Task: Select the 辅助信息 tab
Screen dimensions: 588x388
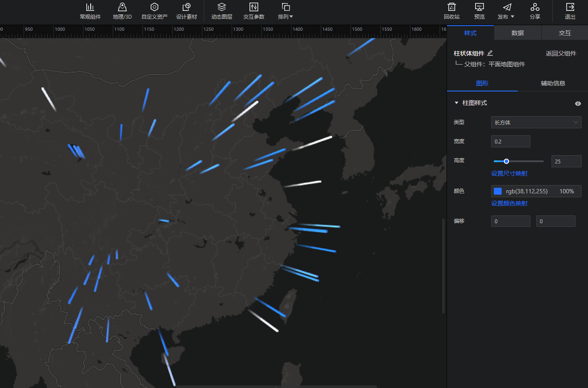Action: click(x=552, y=83)
